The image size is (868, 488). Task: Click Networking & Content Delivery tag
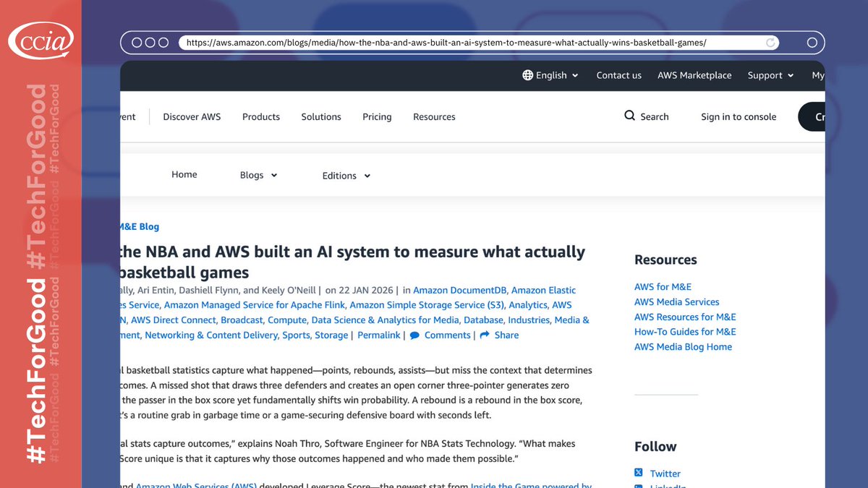pyautogui.click(x=211, y=335)
